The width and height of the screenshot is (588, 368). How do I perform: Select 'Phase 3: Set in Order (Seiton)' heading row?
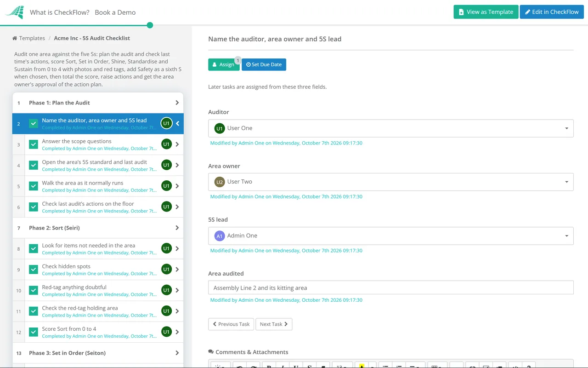click(98, 353)
